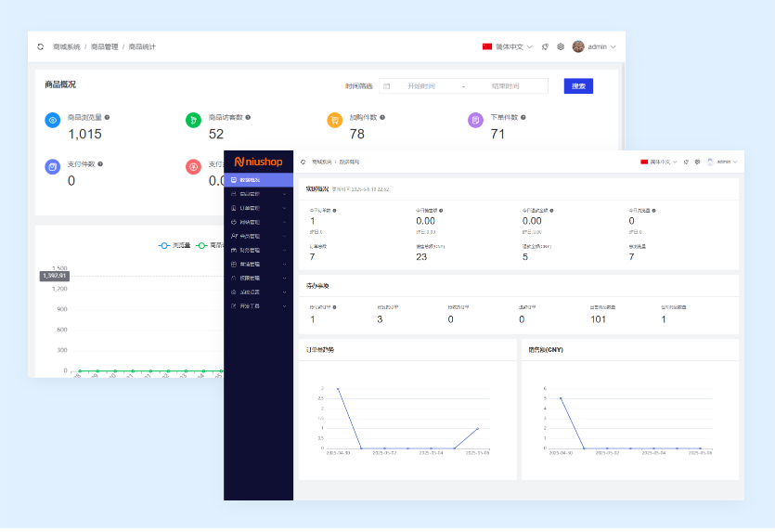Click the 开始时间 date input field
Screen dimensions: 775x532
tap(420, 86)
